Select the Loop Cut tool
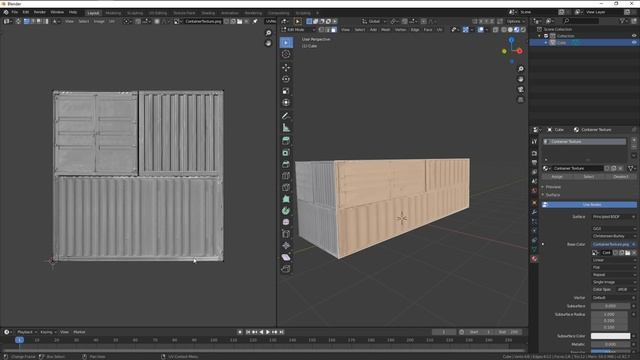Screen dimensions: 640x360 pos(286,176)
